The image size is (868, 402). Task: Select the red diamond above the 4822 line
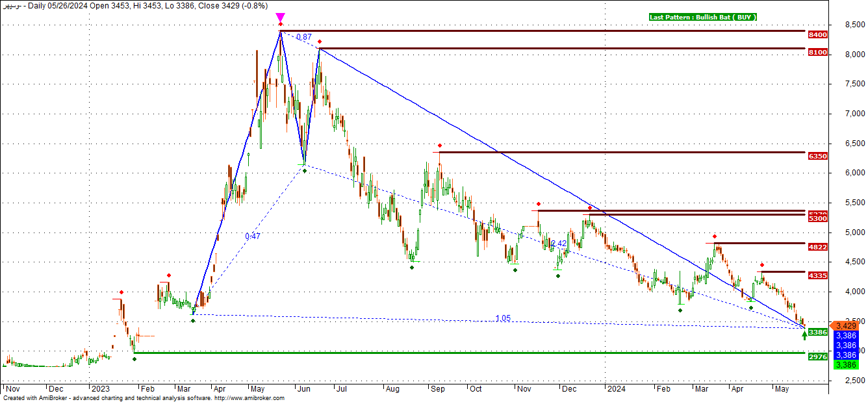(715, 236)
